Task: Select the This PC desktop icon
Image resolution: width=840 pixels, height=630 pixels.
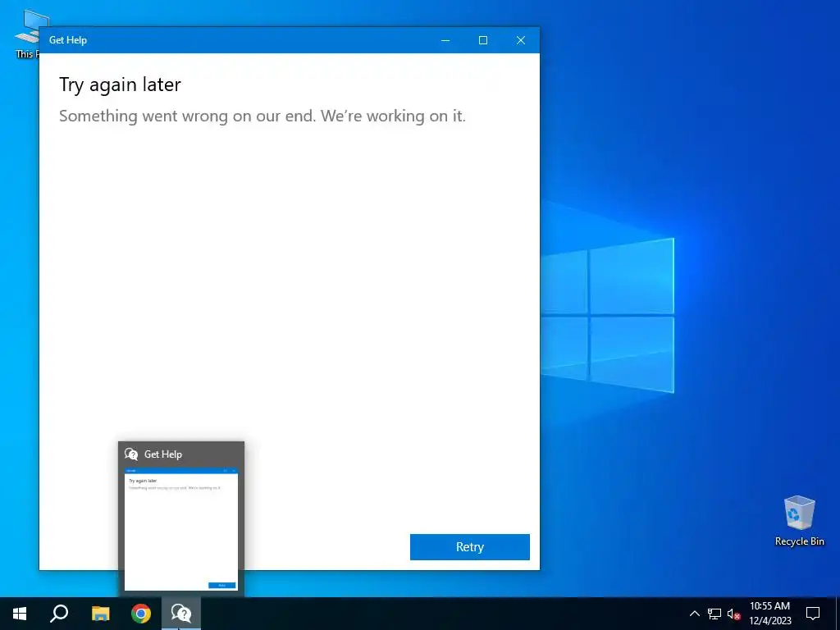Action: click(27, 34)
